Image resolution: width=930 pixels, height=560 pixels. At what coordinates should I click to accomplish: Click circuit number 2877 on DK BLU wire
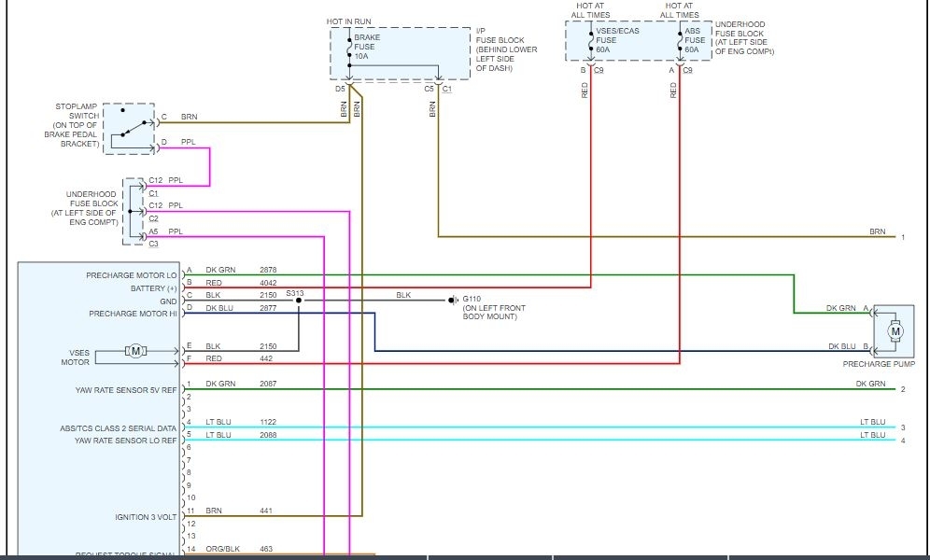click(x=269, y=307)
